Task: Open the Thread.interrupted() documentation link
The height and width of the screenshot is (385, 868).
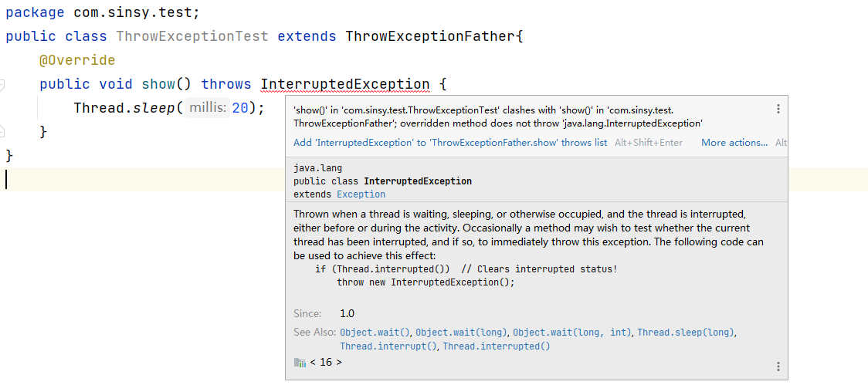Action: [496, 346]
